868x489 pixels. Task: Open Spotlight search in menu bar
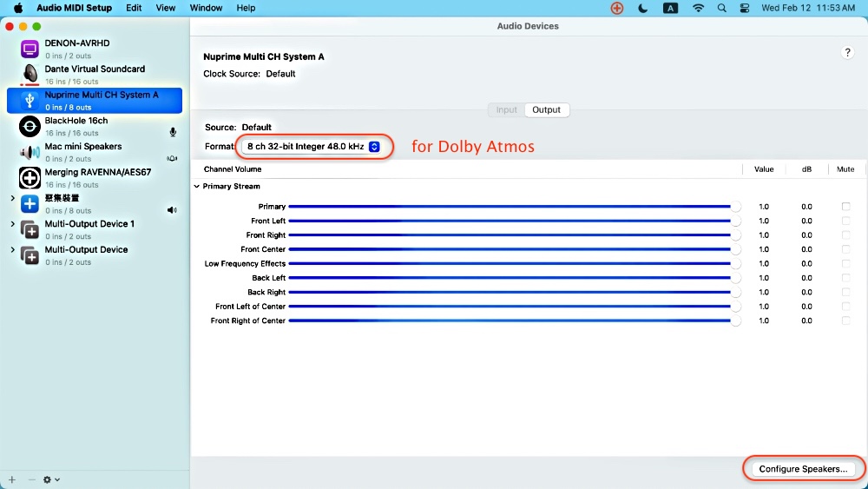(x=722, y=8)
